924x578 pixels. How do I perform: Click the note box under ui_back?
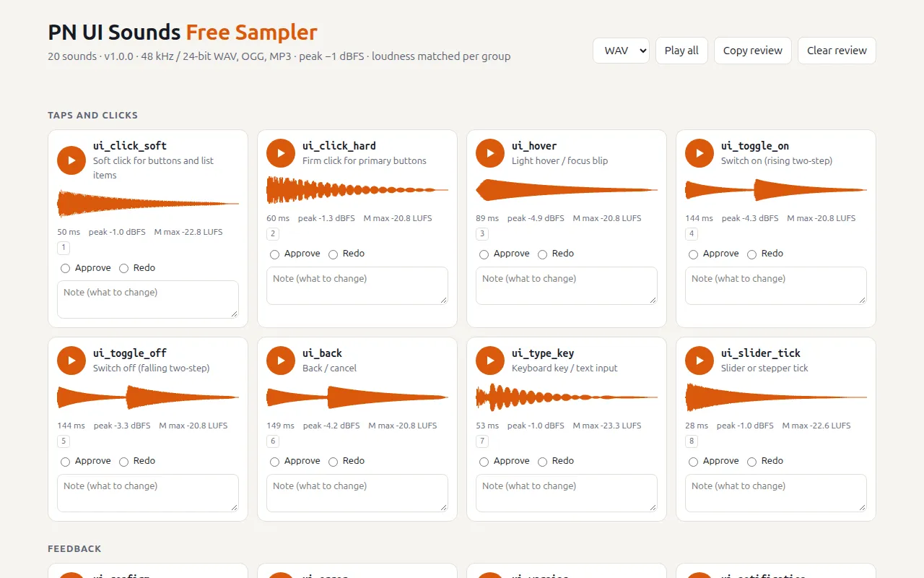tap(357, 493)
